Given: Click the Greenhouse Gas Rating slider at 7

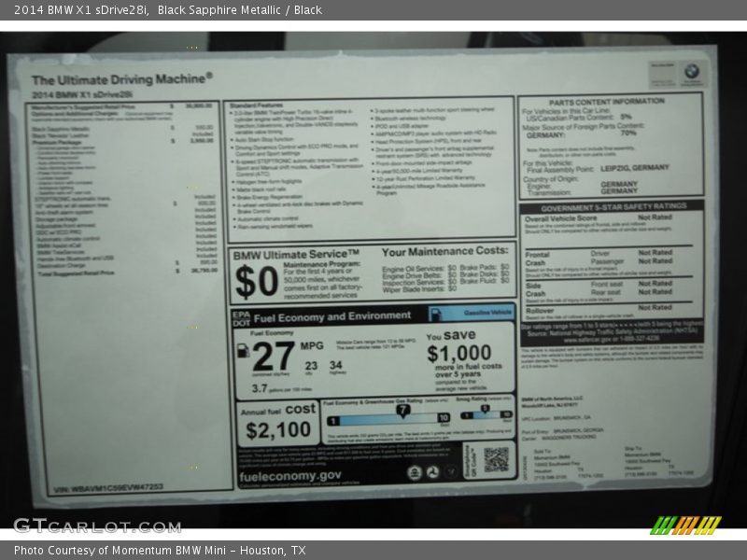Looking at the screenshot, I should (x=403, y=411).
